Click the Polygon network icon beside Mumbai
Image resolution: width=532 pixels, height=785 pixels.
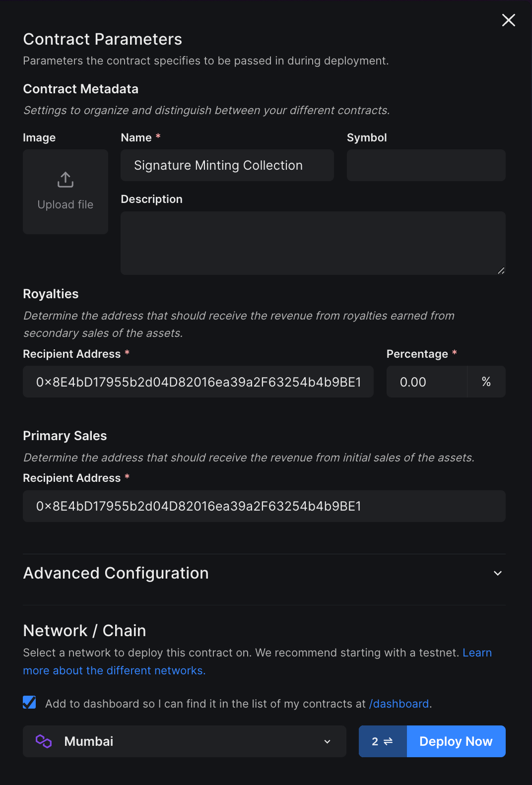point(44,741)
